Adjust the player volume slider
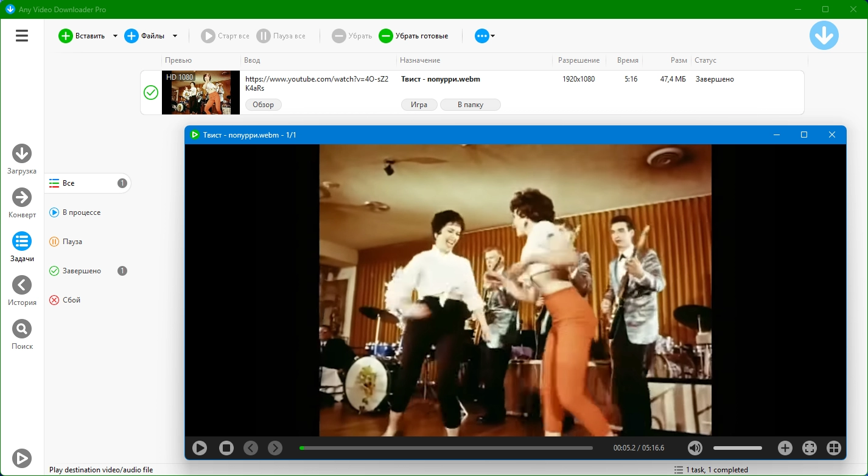 tap(738, 448)
